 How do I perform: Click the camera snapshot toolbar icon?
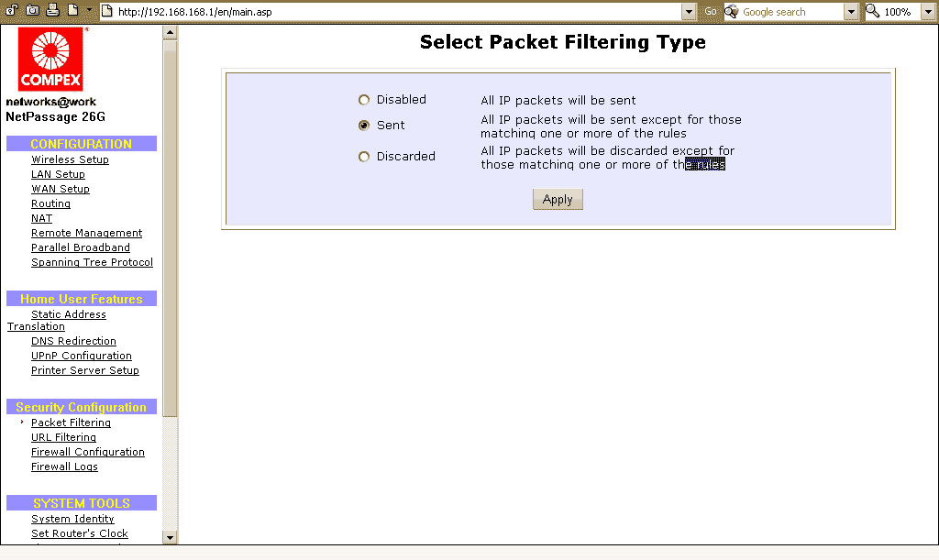pyautogui.click(x=32, y=11)
